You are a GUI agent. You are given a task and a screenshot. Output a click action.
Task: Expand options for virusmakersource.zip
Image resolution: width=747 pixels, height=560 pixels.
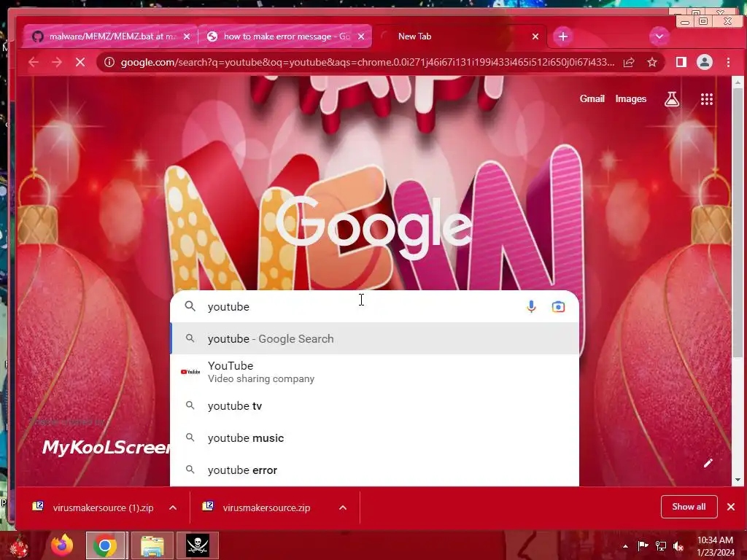(343, 507)
